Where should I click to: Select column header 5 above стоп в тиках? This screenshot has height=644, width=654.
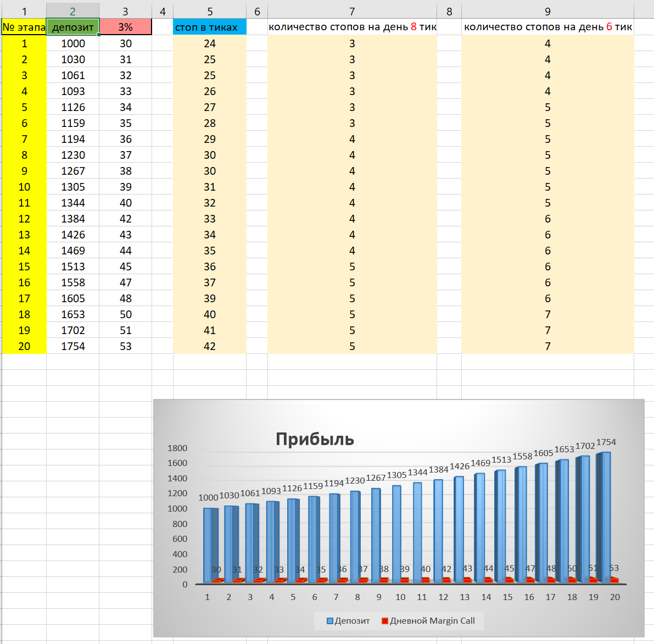pyautogui.click(x=209, y=11)
